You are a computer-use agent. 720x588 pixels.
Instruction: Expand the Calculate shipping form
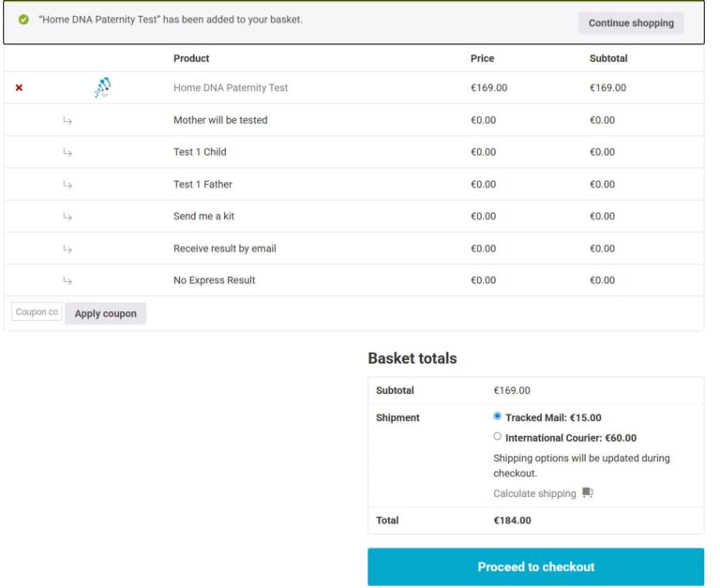pos(534,493)
